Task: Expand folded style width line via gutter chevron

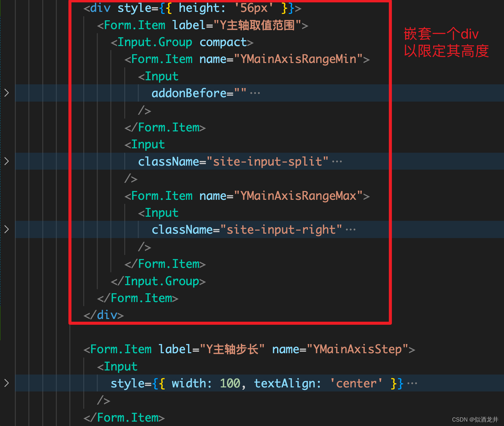Action: click(6, 383)
